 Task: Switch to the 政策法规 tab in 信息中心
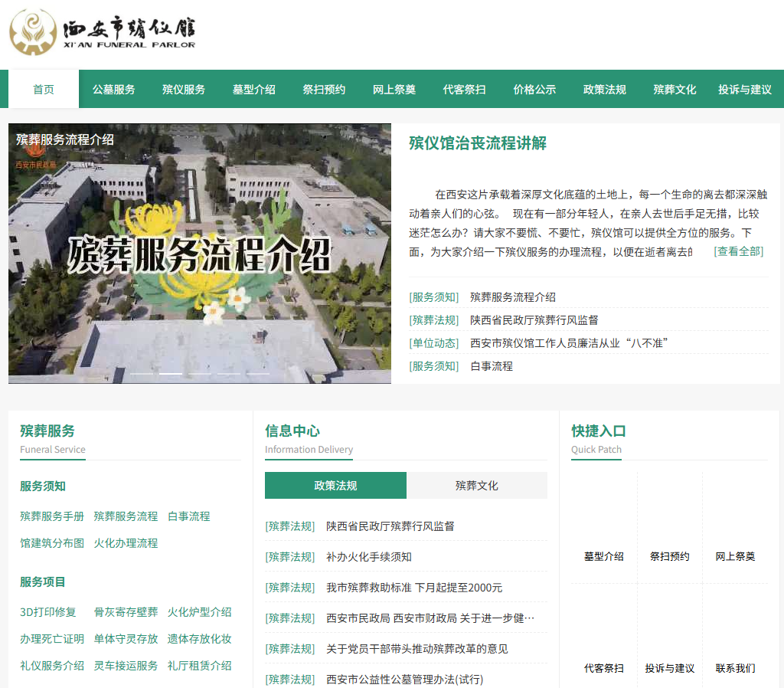point(335,485)
